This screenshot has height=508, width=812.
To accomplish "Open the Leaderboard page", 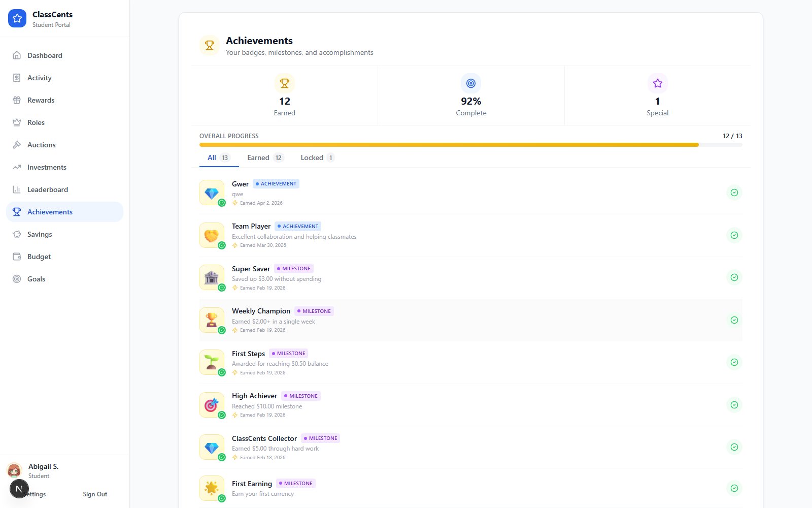I will pyautogui.click(x=64, y=189).
